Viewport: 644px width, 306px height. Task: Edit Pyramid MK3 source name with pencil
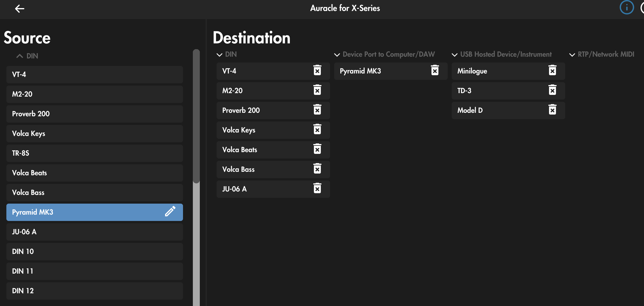click(170, 211)
